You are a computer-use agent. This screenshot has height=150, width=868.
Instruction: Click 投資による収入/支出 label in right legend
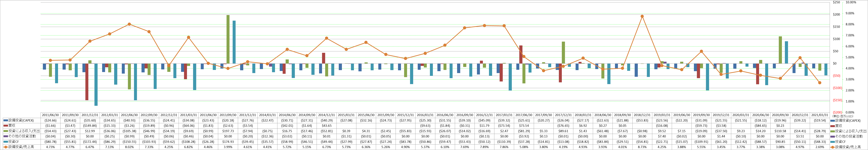pyautogui.click(x=851, y=131)
